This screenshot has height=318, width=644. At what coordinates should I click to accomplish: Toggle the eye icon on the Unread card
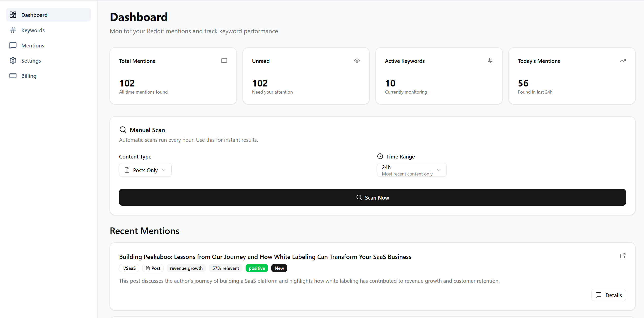click(x=357, y=61)
